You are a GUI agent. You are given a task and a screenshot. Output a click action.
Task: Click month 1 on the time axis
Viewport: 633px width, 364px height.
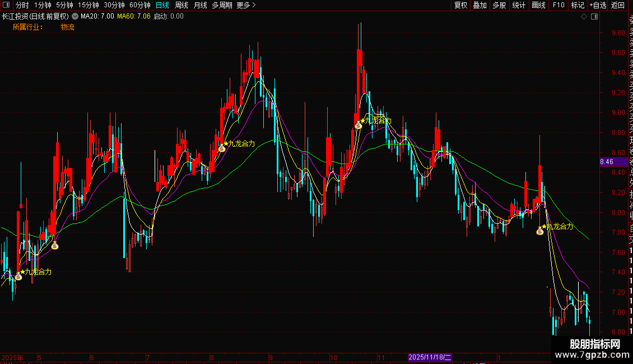coord(499,357)
